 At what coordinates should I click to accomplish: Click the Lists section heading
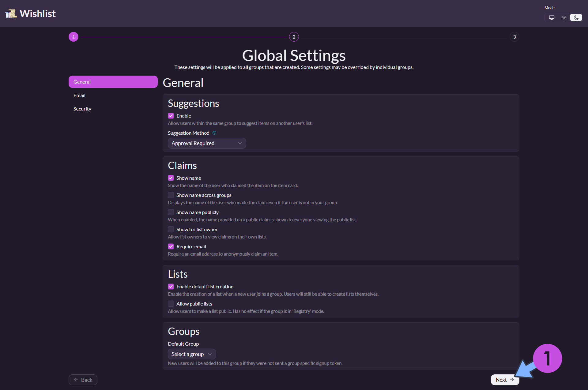tap(178, 274)
